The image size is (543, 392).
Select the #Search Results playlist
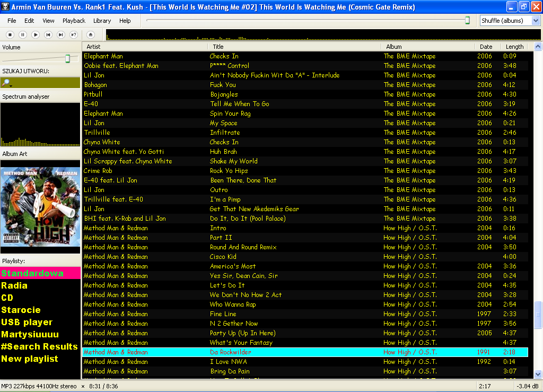[x=40, y=346]
